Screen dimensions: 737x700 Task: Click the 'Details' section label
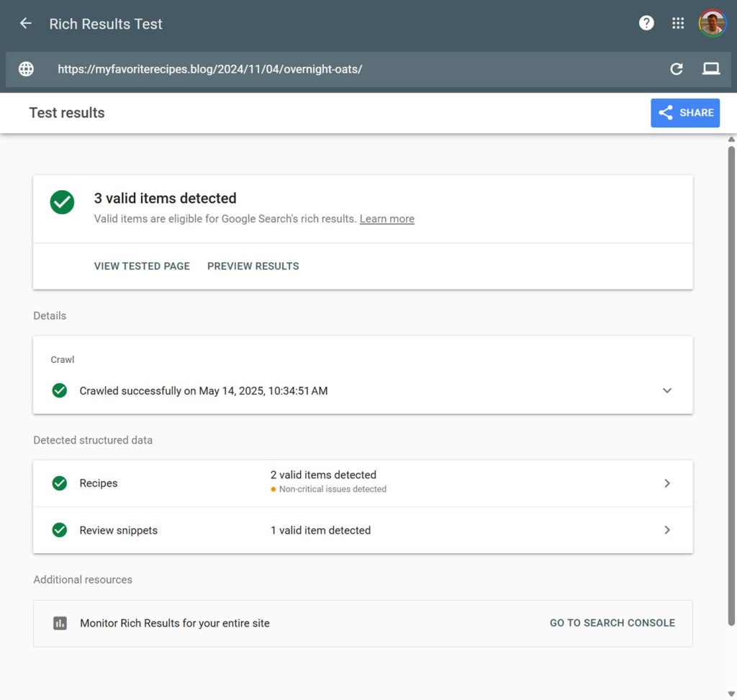click(50, 315)
